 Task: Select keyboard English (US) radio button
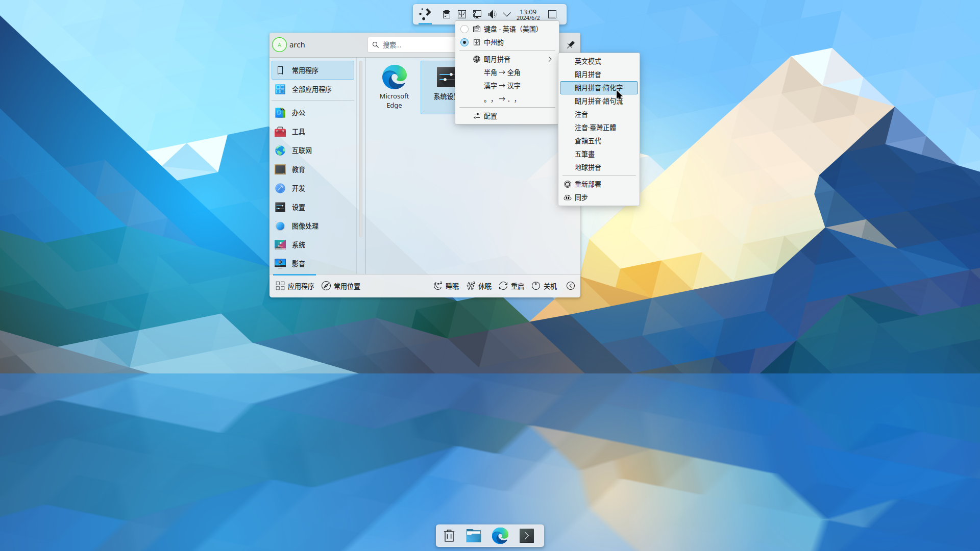(x=464, y=29)
